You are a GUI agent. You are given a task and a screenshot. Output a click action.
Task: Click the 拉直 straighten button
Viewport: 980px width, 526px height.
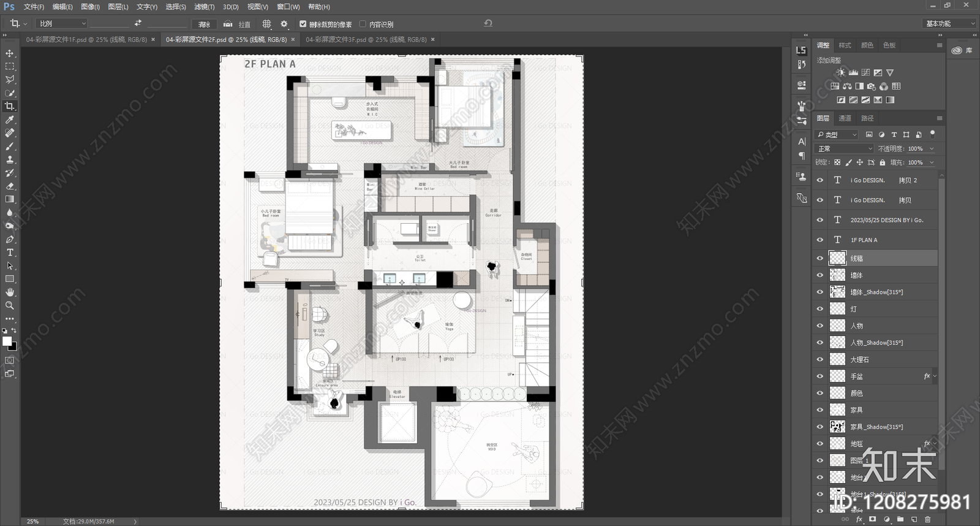(237, 24)
